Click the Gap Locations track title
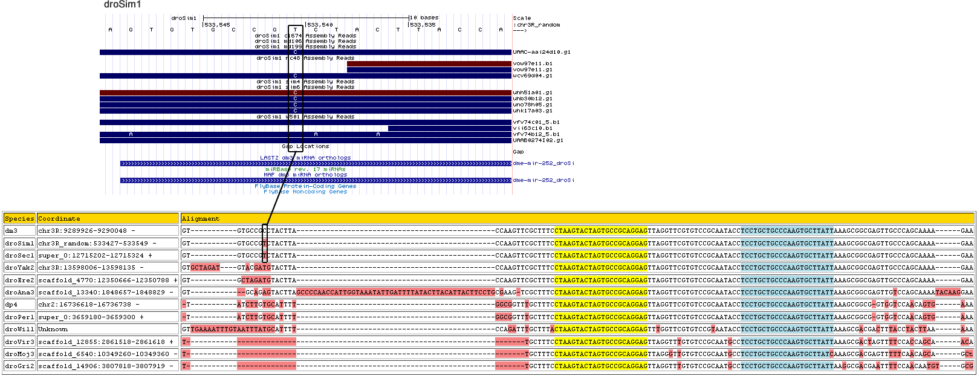Viewport: 980px width, 379px height. point(305,146)
